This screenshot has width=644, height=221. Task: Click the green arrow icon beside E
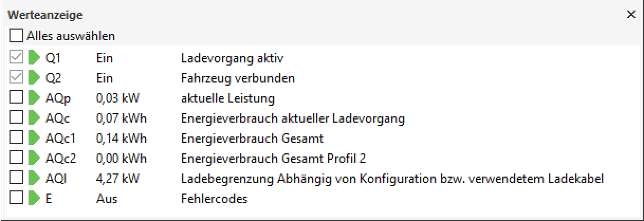pos(34,199)
